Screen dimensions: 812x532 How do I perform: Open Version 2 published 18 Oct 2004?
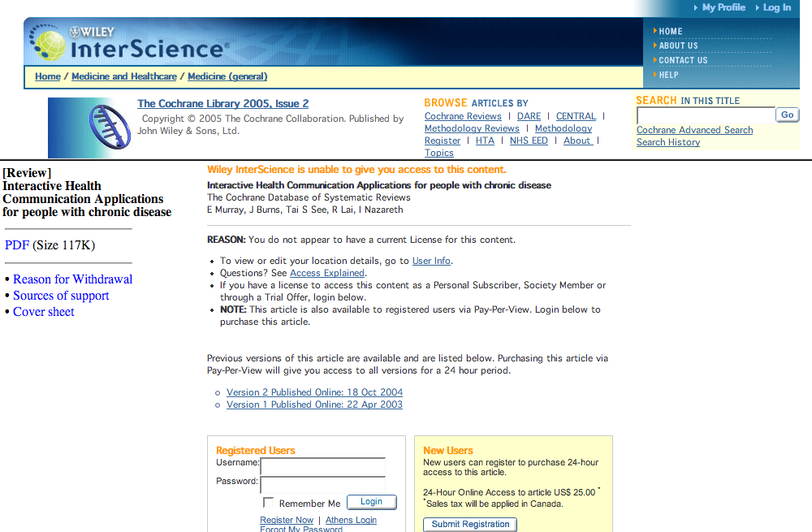coord(314,392)
